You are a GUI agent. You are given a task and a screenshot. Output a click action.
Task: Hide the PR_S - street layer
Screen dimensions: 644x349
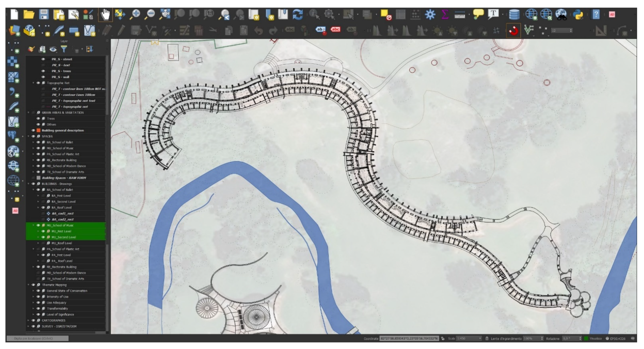(43, 59)
